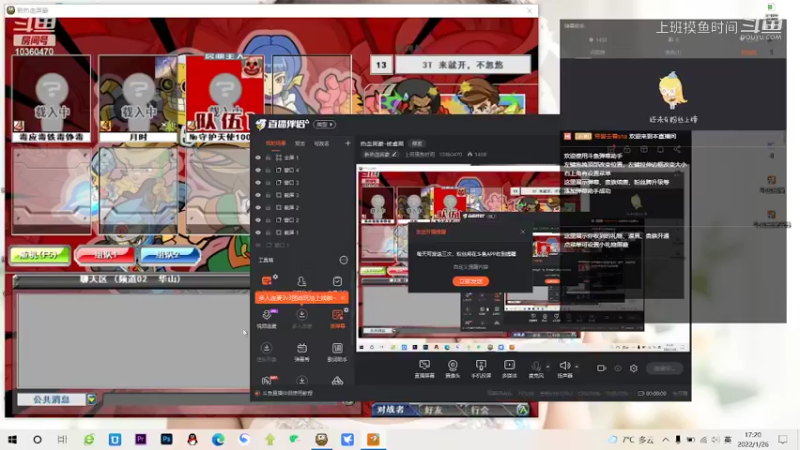Toggle preview eye icon near settings
Viewport: 800px width, 450px height.
[x=618, y=368]
